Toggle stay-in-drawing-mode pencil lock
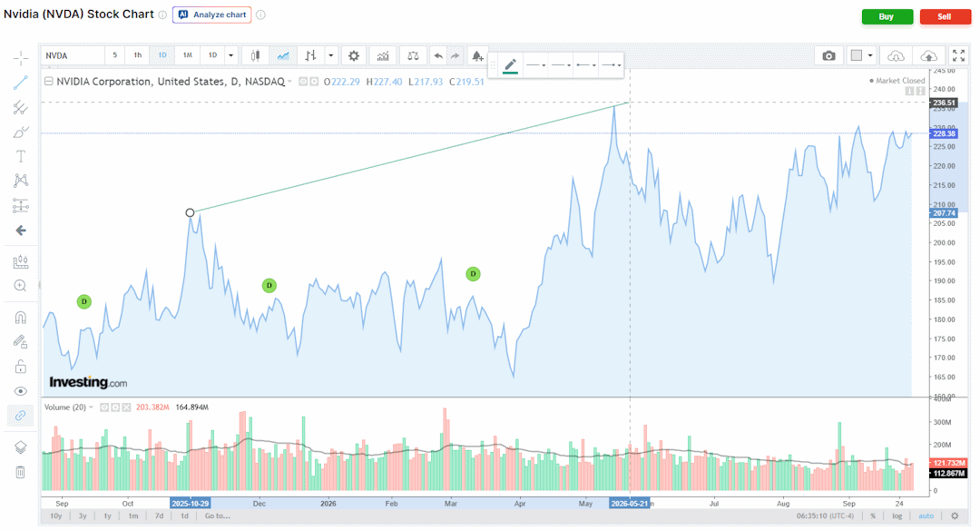The image size is (980, 530). pos(21,342)
